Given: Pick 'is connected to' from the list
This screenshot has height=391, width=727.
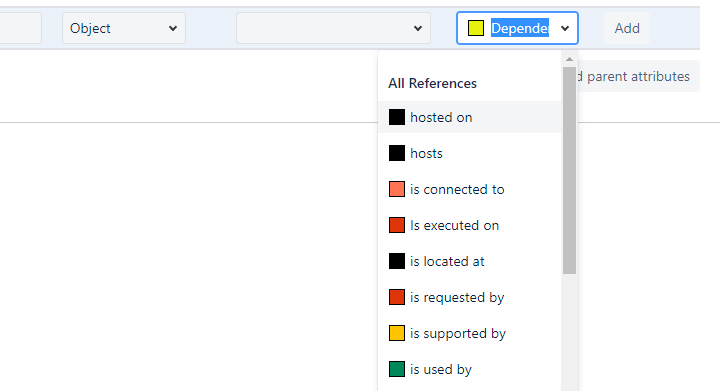Looking at the screenshot, I should pos(470,189).
